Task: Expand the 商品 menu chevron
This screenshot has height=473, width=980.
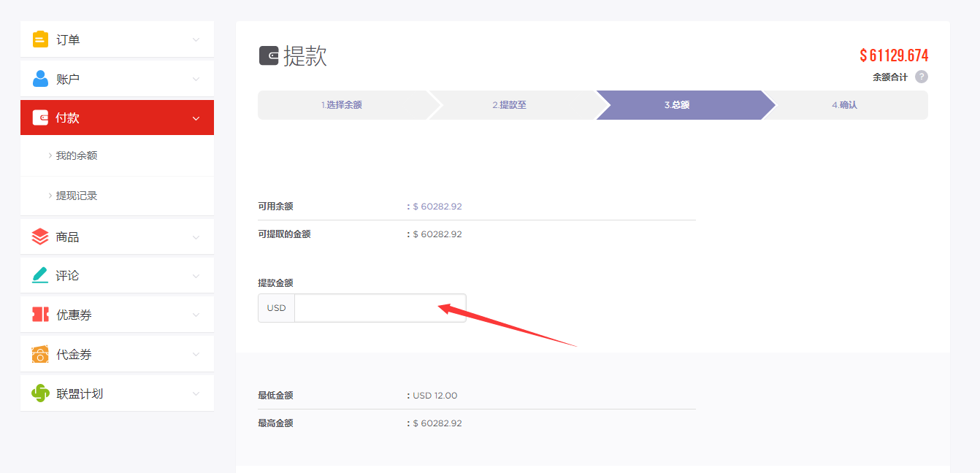Action: click(x=196, y=237)
